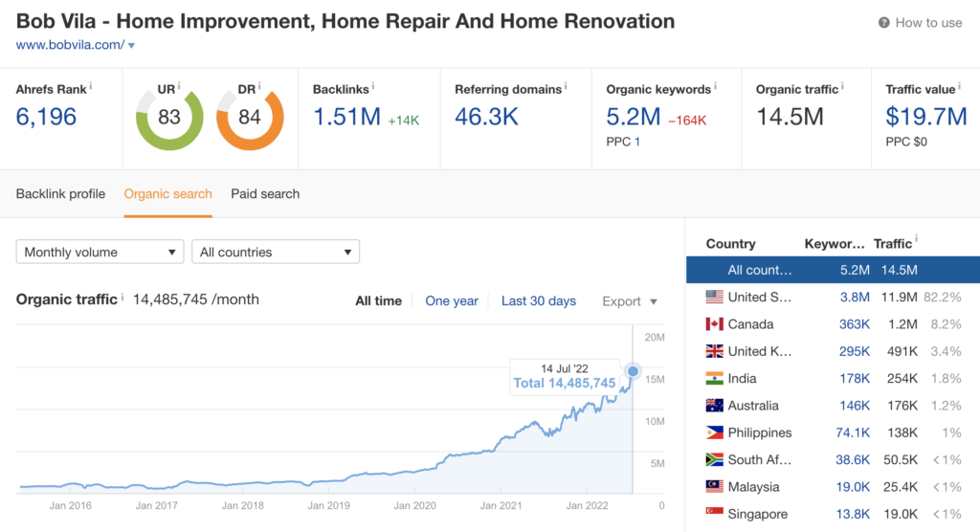Click the Australia country name
This screenshot has height=532, width=980.
coord(753,406)
